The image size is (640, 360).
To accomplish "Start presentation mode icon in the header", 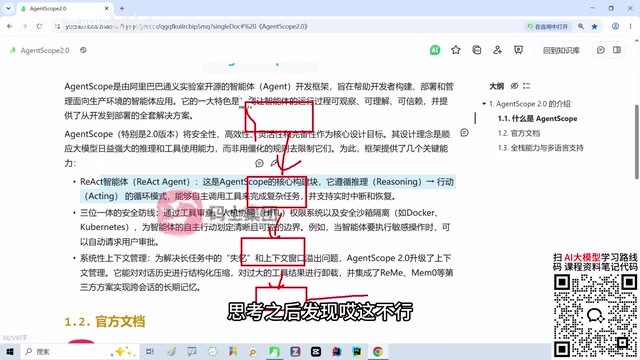I will tap(518, 50).
